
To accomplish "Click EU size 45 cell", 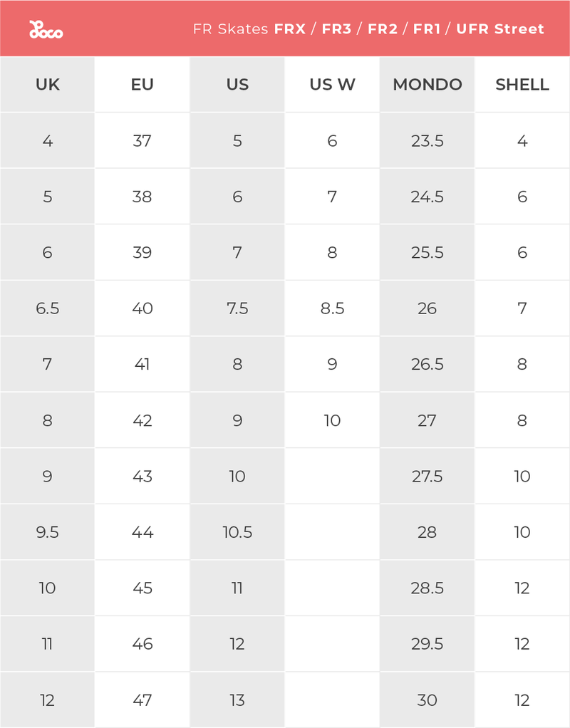I will tap(142, 588).
